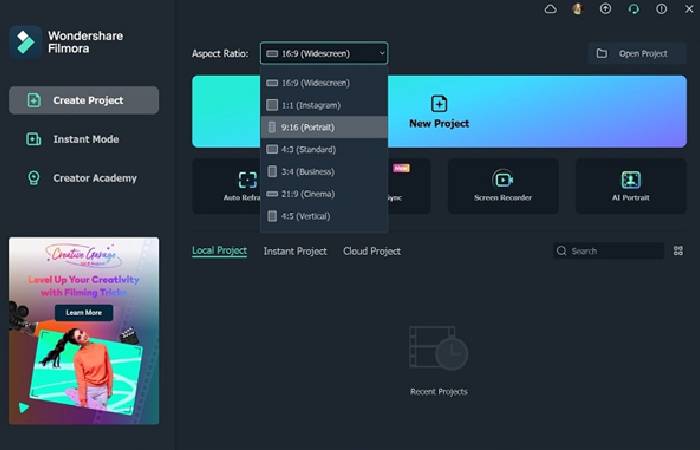Switch to the Cloud Project tab

[x=372, y=251]
